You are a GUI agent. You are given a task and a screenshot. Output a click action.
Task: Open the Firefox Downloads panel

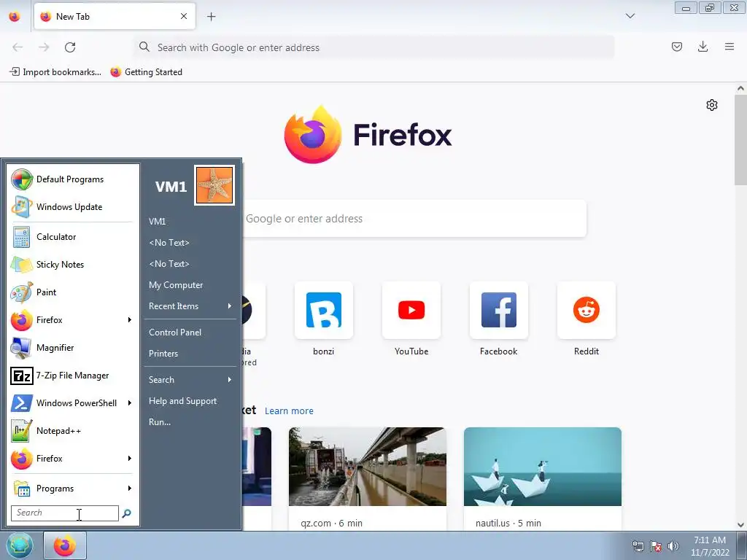703,47
